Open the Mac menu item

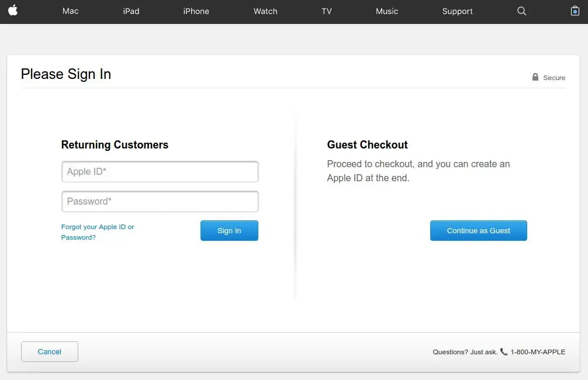pyautogui.click(x=70, y=11)
